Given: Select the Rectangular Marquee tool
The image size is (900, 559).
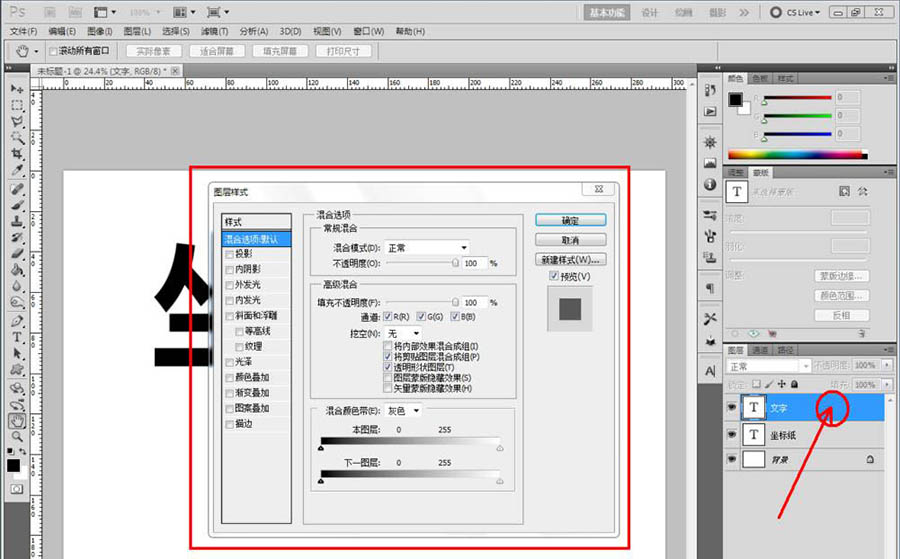Looking at the screenshot, I should coord(17,106).
